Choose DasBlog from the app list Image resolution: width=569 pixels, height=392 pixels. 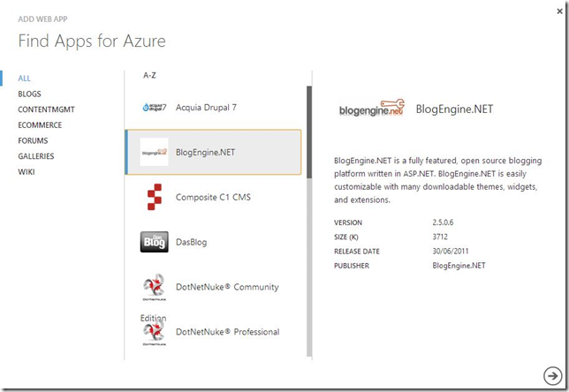(x=214, y=242)
